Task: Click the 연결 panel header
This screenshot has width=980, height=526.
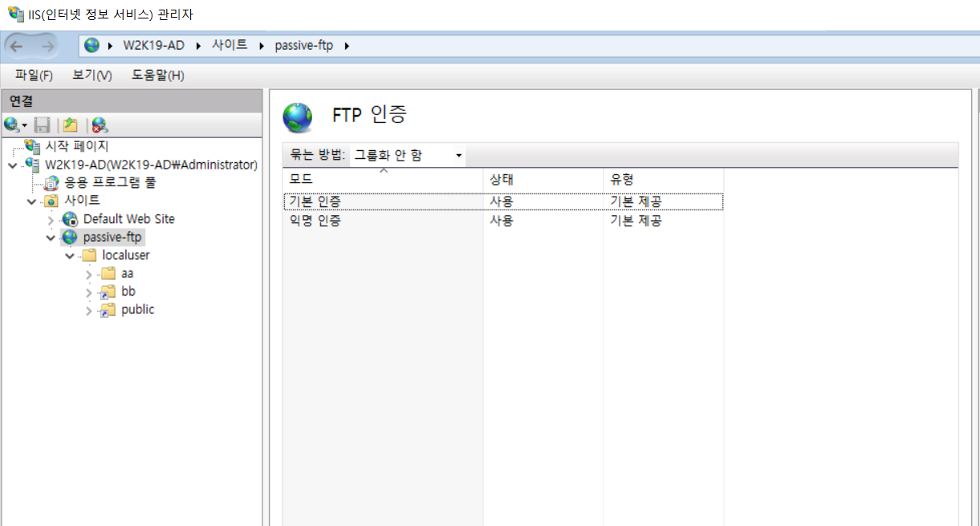Action: tap(132, 101)
